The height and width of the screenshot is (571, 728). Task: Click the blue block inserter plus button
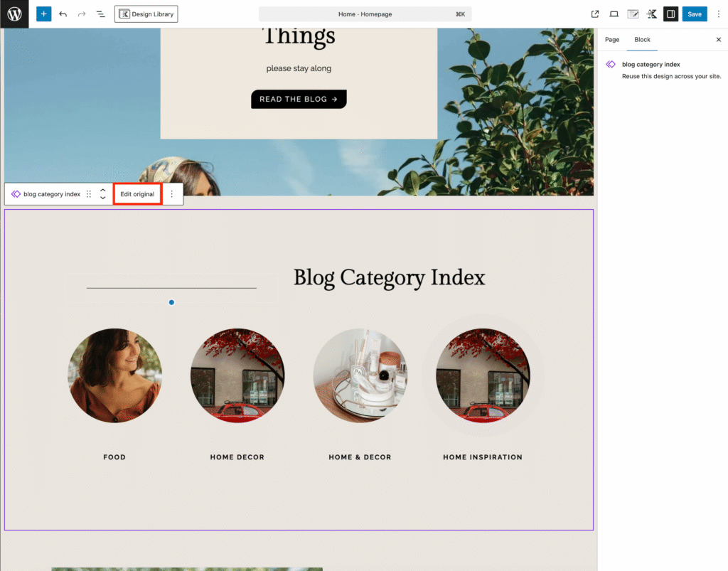44,14
